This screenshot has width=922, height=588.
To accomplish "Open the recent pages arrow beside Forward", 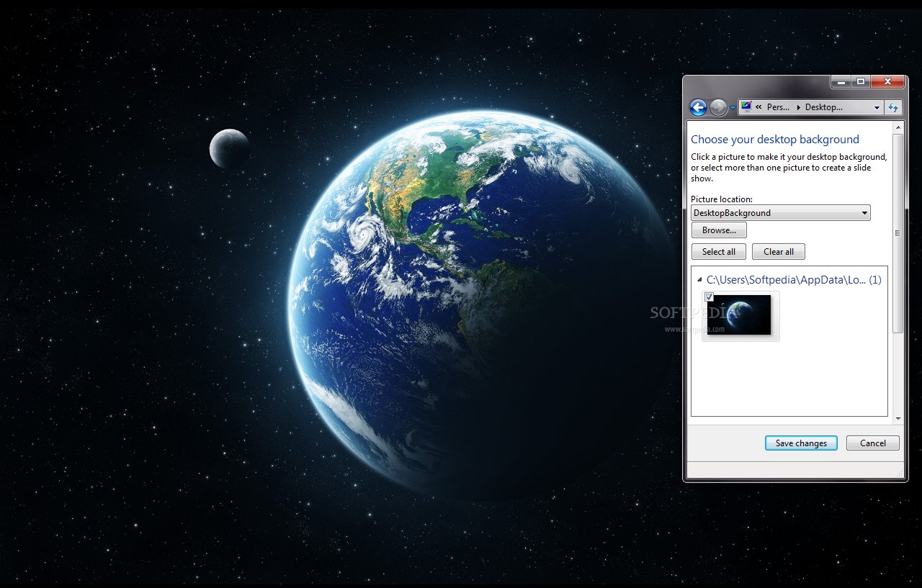I will [x=733, y=108].
